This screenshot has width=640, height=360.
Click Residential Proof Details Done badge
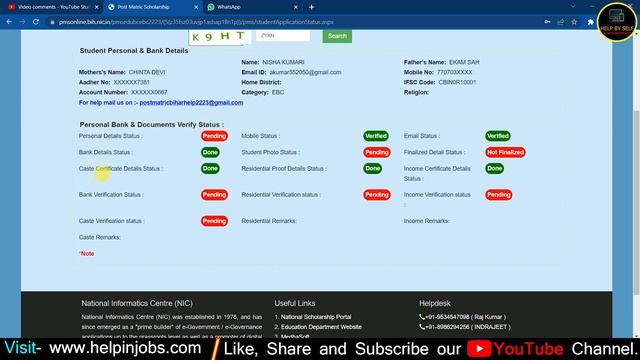pyautogui.click(x=373, y=169)
